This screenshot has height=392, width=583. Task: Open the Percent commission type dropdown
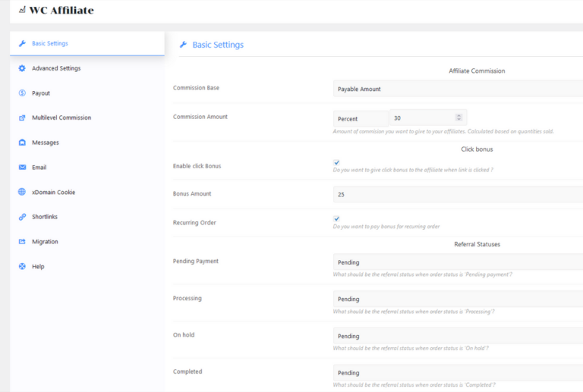click(x=361, y=119)
